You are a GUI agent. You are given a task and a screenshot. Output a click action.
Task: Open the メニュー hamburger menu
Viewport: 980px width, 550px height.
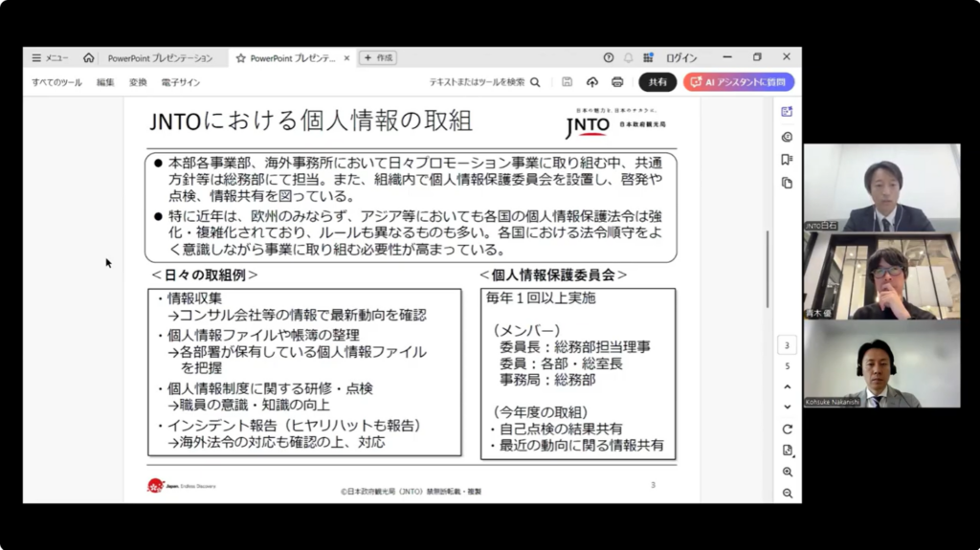click(50, 57)
